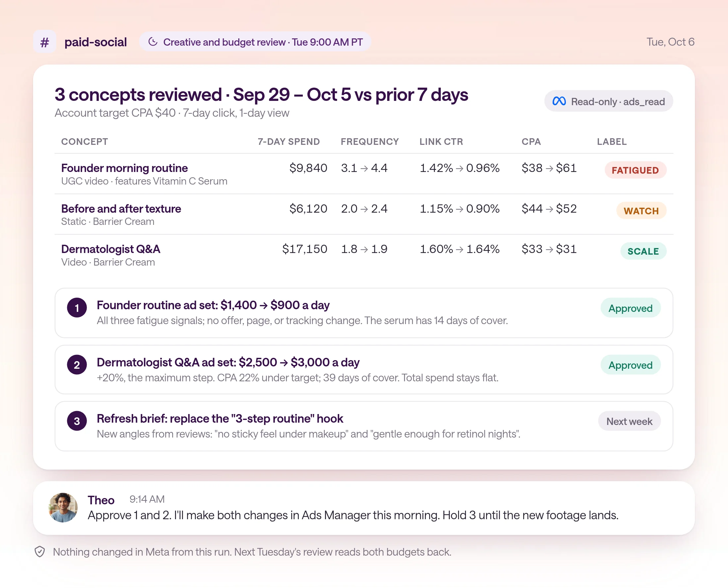Viewport: 728px width, 588px height.
Task: Click the FREQUENCY column header
Action: click(x=370, y=142)
